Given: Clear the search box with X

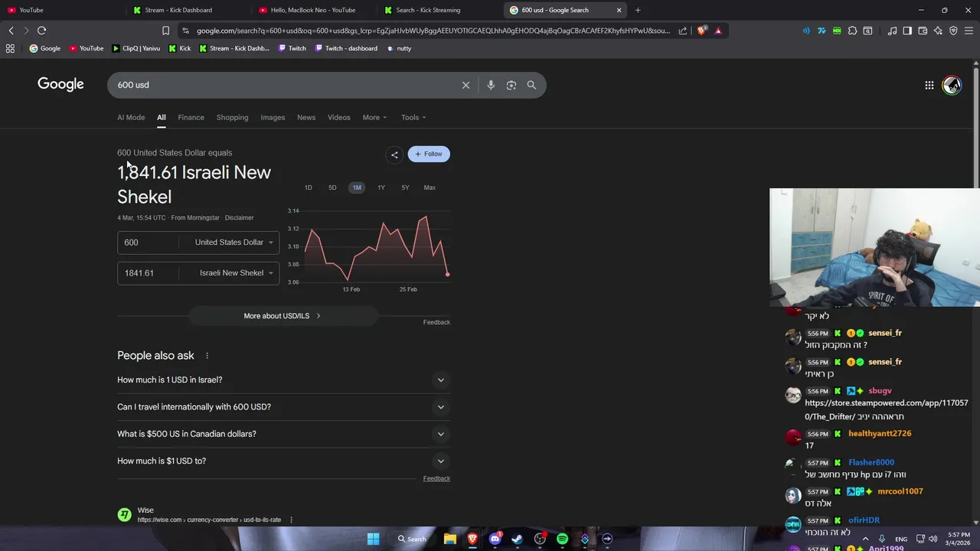Looking at the screenshot, I should click(465, 85).
